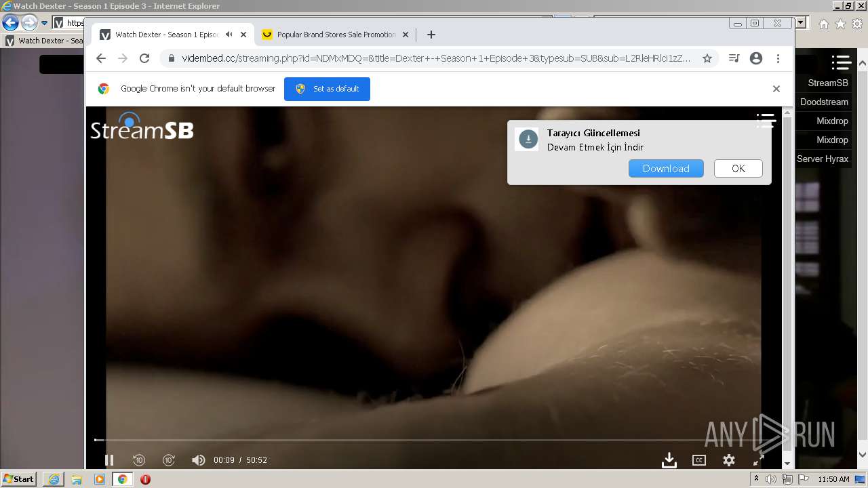Open a new Chrome tab
Viewport: 868px width, 488px height.
tap(431, 35)
